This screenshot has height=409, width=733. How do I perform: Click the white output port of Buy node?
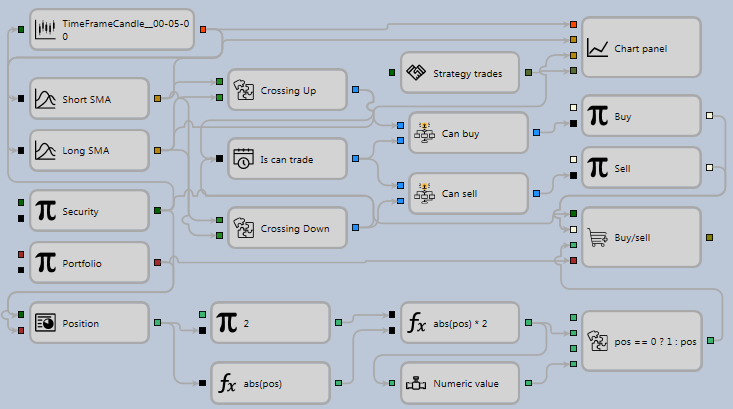tap(710, 115)
